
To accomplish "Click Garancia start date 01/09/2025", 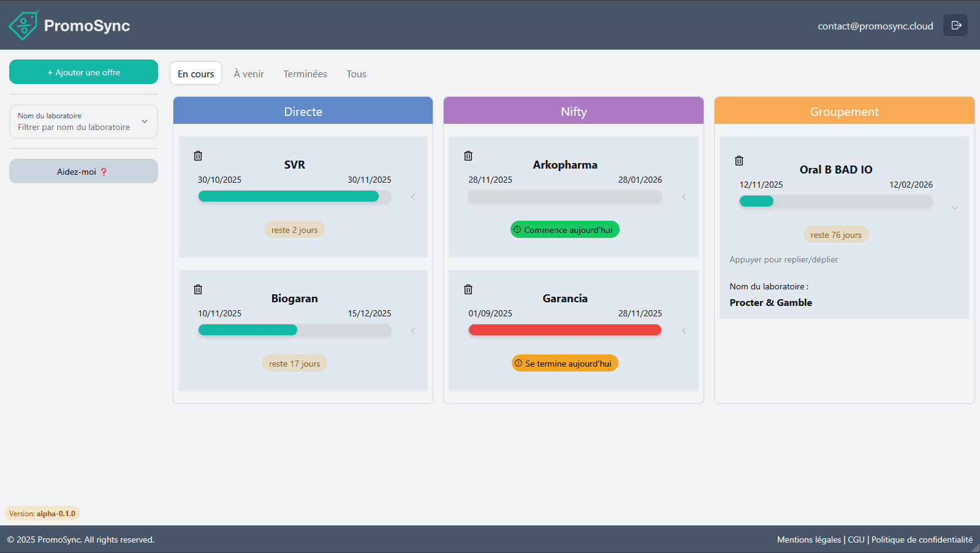I will pos(490,313).
